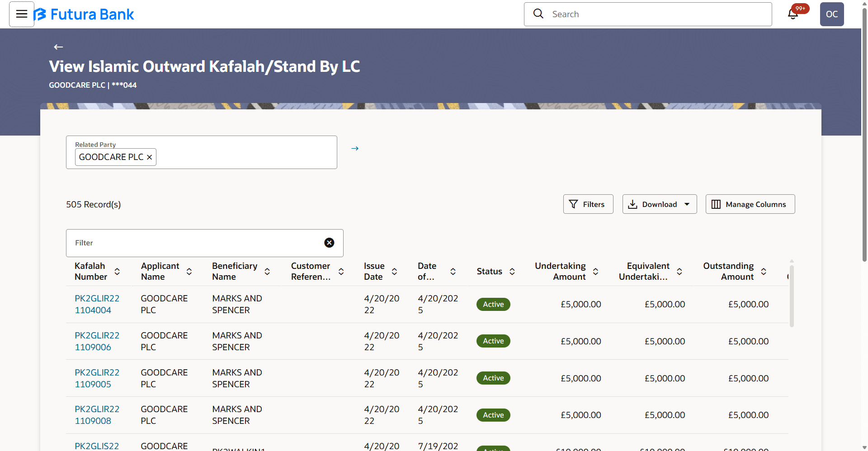Image resolution: width=868 pixels, height=451 pixels.
Task: Click expiry date of PK2GLIR221109008 row
Action: click(x=438, y=415)
